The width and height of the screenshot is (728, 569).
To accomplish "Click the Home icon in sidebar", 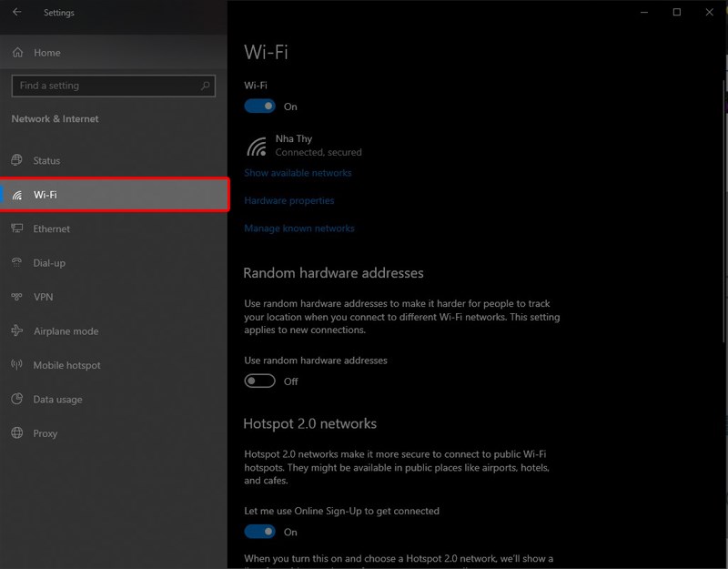I will (x=17, y=53).
